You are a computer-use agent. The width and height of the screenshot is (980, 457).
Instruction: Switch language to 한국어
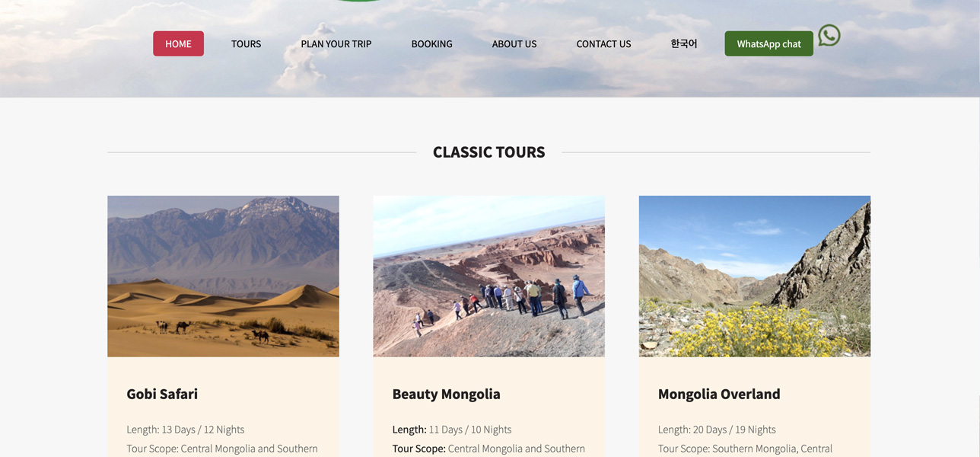tap(683, 43)
